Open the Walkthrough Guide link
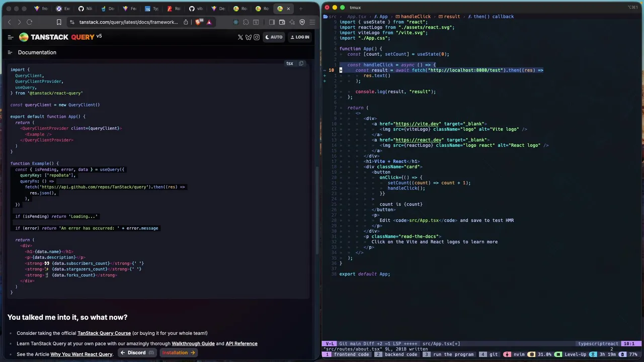Screen dimensions: 644x362 (193, 344)
